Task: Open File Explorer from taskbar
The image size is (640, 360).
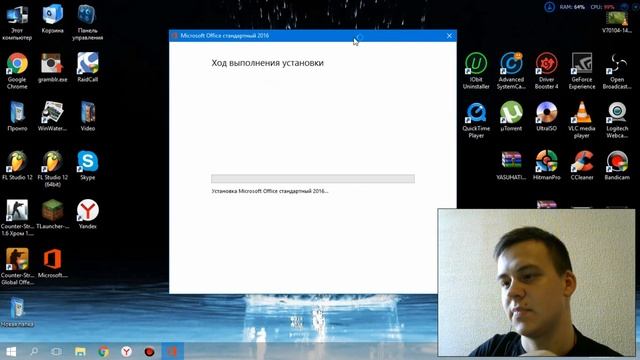Action: tap(80, 351)
